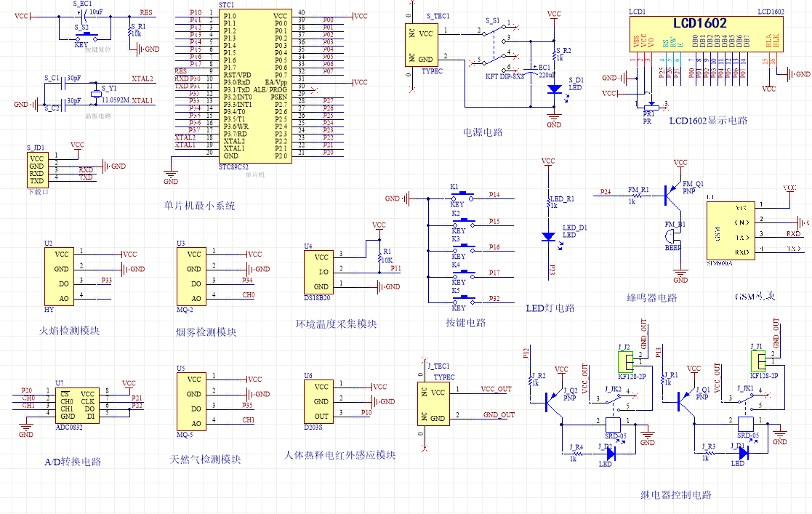Select the J_TEC1 TYPEC connector
This screenshot has width=812, height=514.
click(433, 404)
